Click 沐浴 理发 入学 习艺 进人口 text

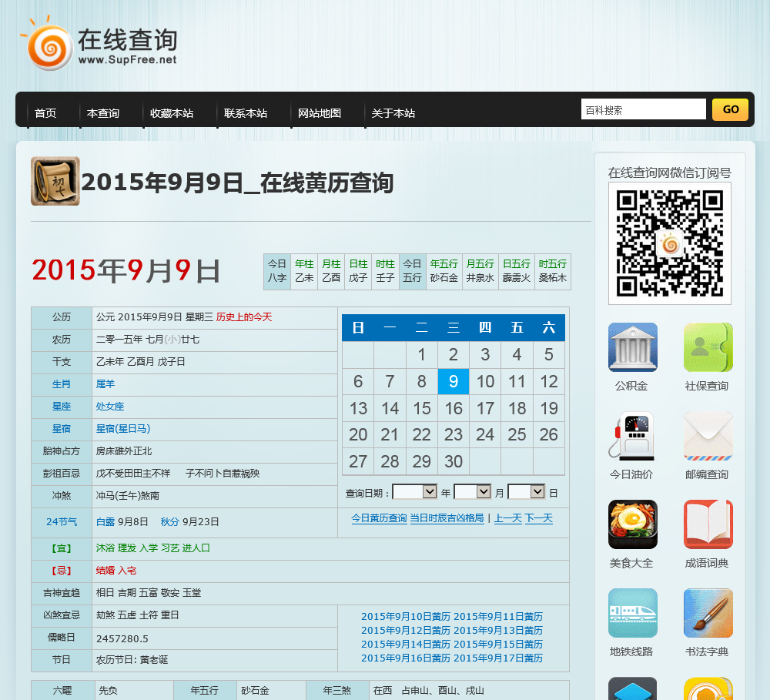click(x=152, y=548)
